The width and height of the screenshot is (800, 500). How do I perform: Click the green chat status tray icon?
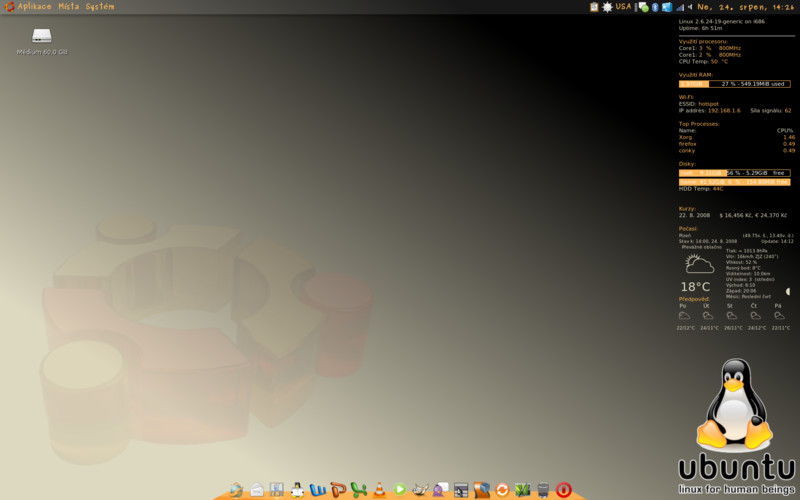pos(644,7)
